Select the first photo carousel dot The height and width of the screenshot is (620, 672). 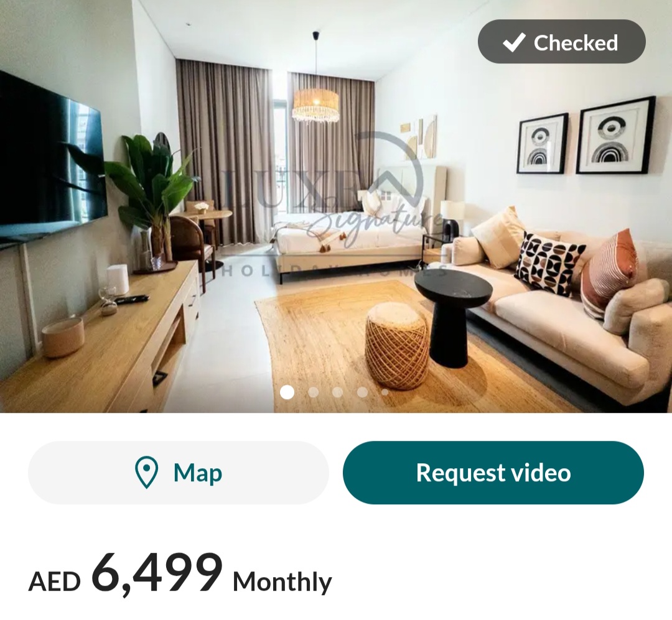[x=287, y=392]
